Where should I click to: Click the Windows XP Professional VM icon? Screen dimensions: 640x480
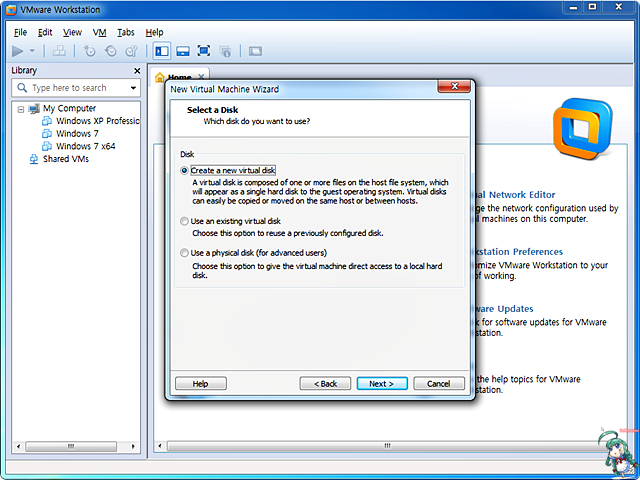point(47,121)
